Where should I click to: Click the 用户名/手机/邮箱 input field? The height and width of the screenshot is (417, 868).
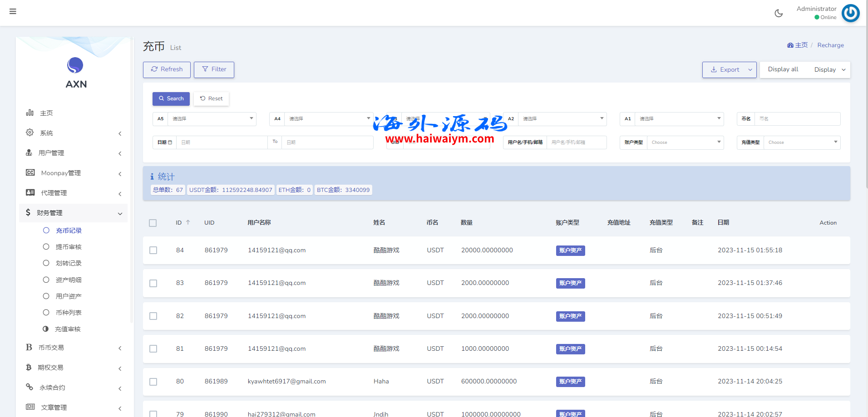[576, 142]
